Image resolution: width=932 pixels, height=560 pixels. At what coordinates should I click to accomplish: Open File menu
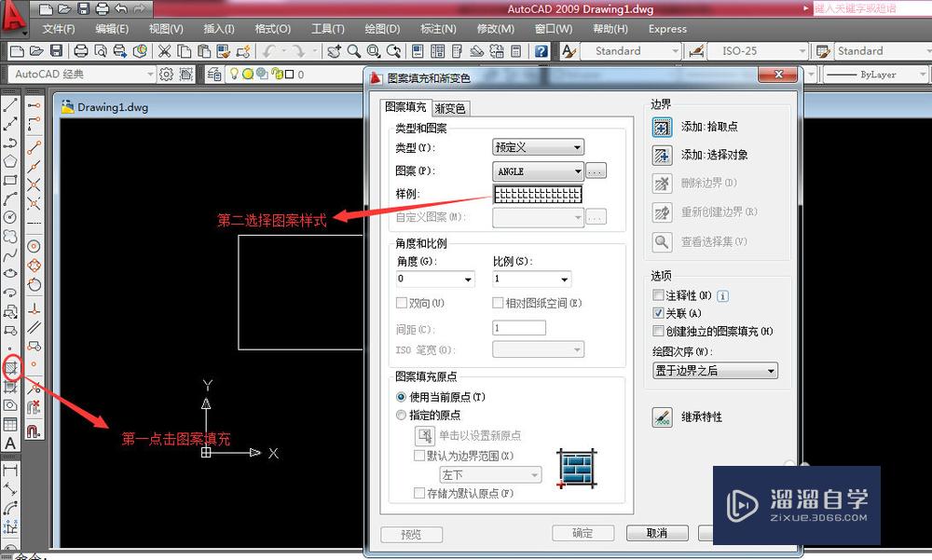tap(58, 29)
